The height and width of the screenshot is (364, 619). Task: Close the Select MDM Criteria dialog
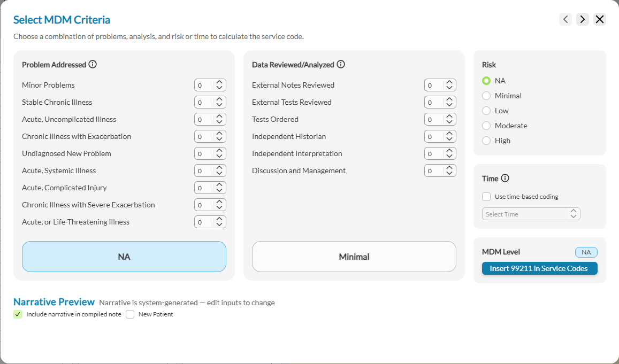[x=599, y=19]
